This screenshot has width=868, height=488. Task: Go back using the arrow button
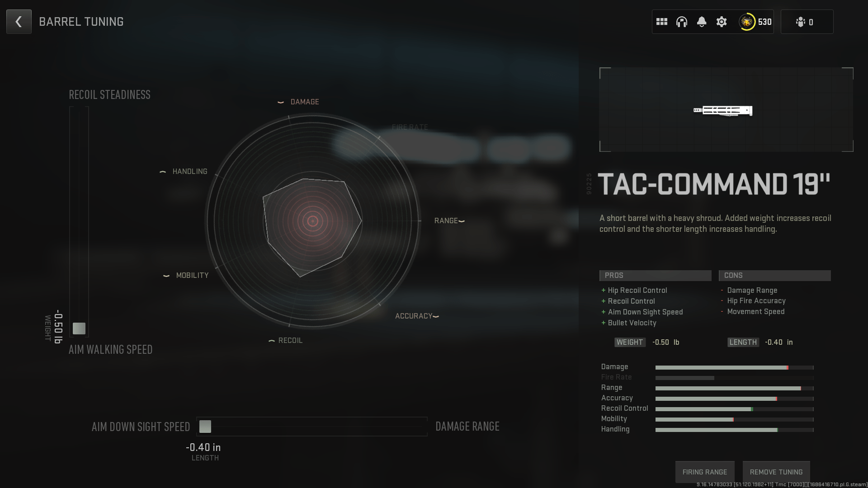(19, 22)
